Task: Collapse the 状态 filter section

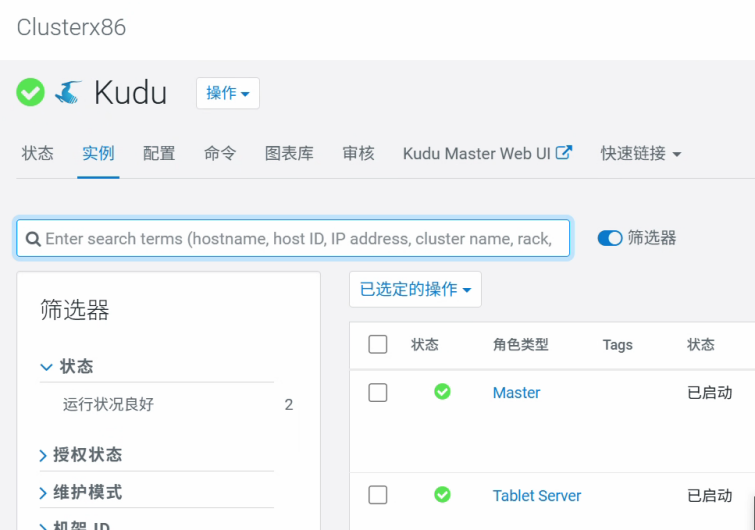Action: tap(66, 367)
